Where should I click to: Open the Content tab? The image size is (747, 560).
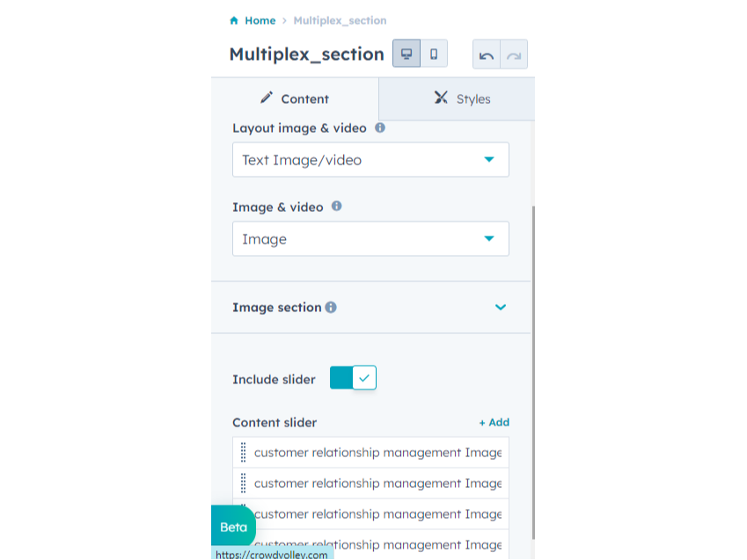pos(295,98)
